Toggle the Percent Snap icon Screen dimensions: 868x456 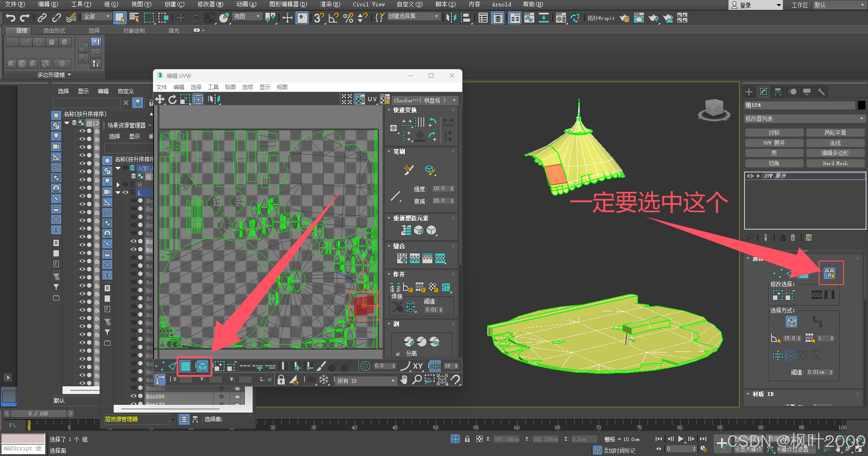click(x=348, y=18)
